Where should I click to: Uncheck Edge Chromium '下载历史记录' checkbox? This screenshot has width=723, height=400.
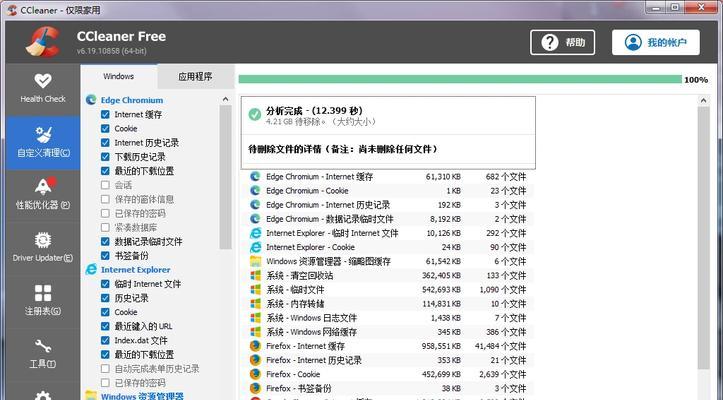(x=105, y=157)
